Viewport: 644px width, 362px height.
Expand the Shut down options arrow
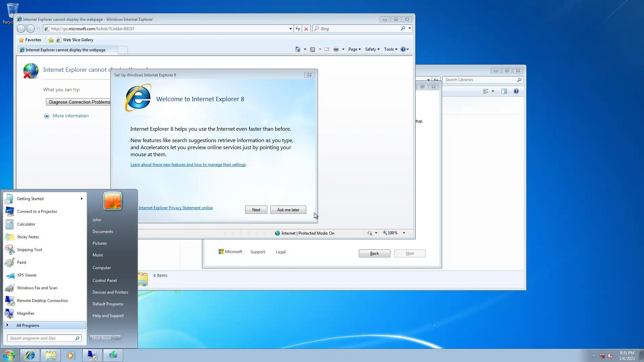pos(117,338)
